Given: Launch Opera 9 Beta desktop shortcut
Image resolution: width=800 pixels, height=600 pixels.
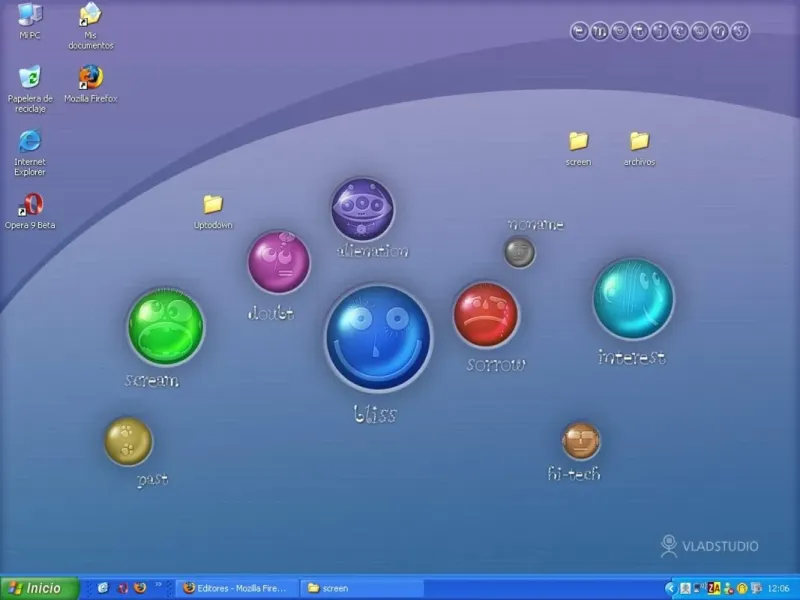Looking at the screenshot, I should tap(30, 205).
